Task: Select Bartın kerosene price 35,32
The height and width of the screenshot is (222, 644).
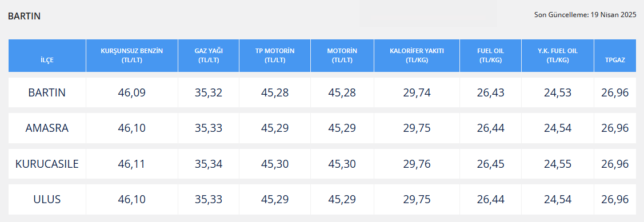Action: (x=209, y=93)
